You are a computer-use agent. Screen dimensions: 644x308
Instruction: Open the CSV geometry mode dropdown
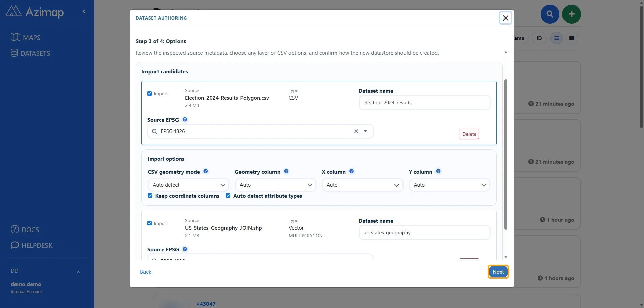click(x=189, y=185)
